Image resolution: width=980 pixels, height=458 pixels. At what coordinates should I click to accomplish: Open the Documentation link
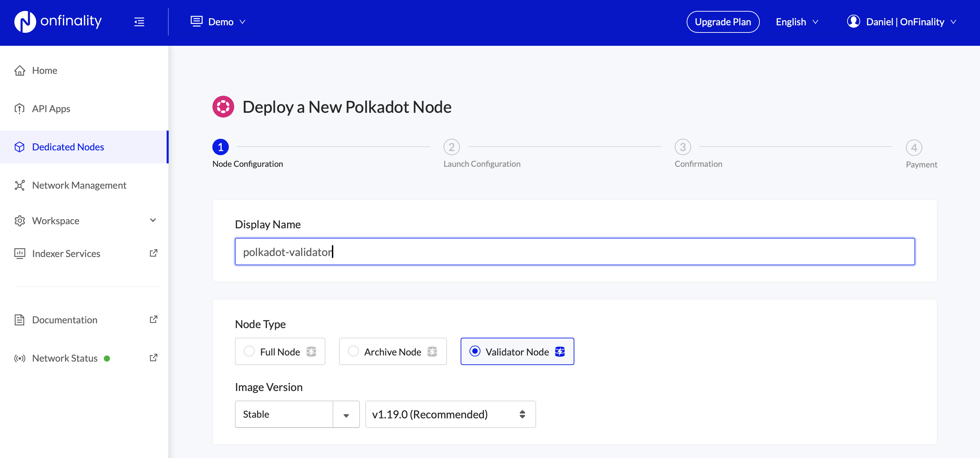64,320
